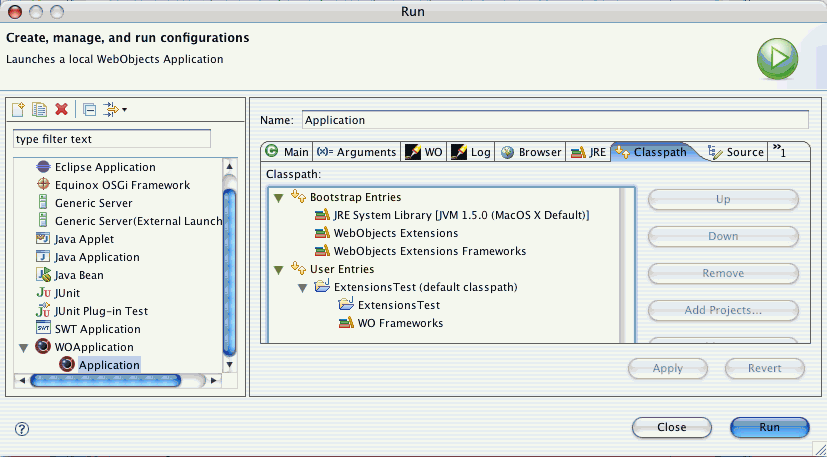
Task: Open the Source tab
Action: [736, 151]
